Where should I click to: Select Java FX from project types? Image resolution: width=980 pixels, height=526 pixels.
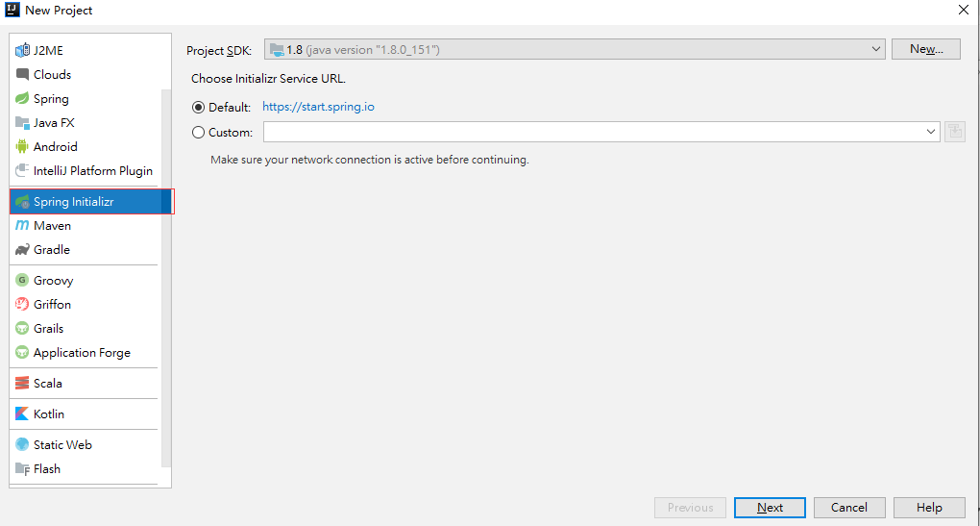[54, 123]
